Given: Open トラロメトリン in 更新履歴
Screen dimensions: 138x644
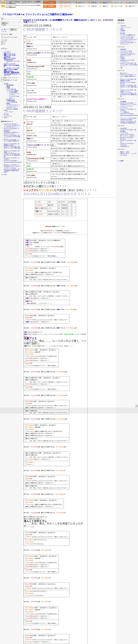Looking at the screenshot, I should 124,62.
